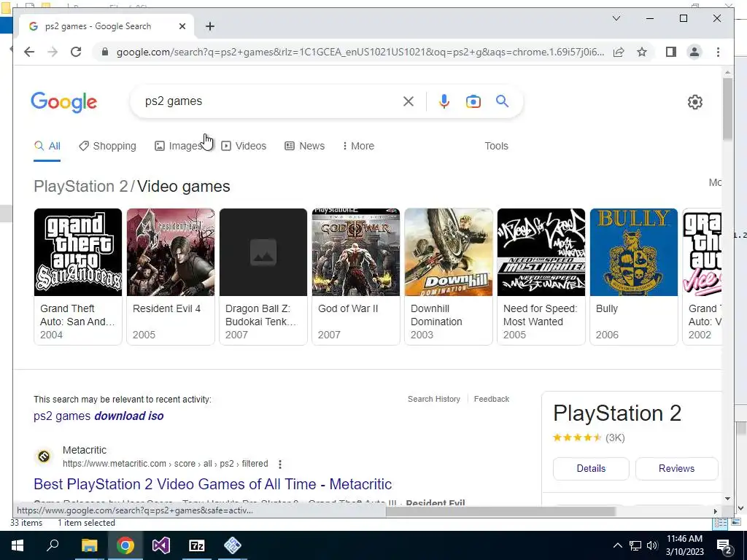
Task: Switch to Shopping results
Action: pos(108,146)
